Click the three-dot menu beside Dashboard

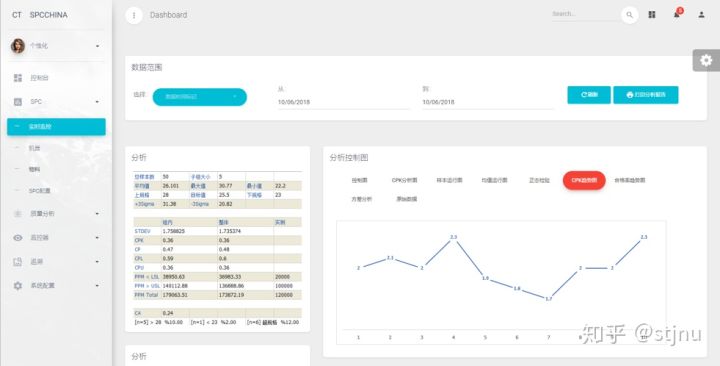(134, 15)
